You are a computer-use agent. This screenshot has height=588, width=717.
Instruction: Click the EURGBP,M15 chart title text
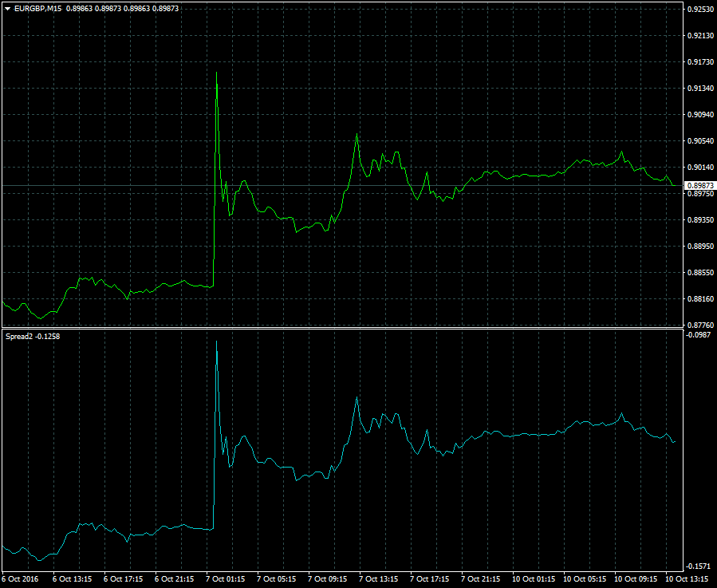[38, 9]
